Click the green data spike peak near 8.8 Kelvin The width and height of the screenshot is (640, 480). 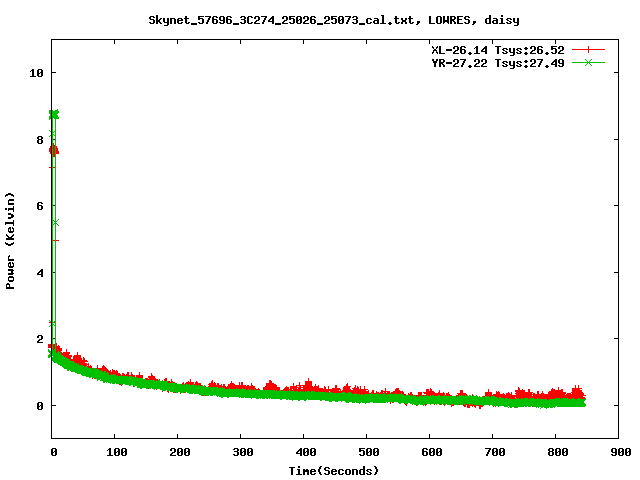point(54,114)
